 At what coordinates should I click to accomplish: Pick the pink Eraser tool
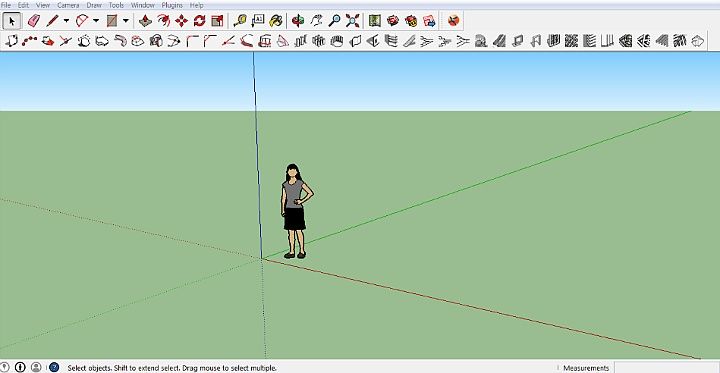[34, 21]
